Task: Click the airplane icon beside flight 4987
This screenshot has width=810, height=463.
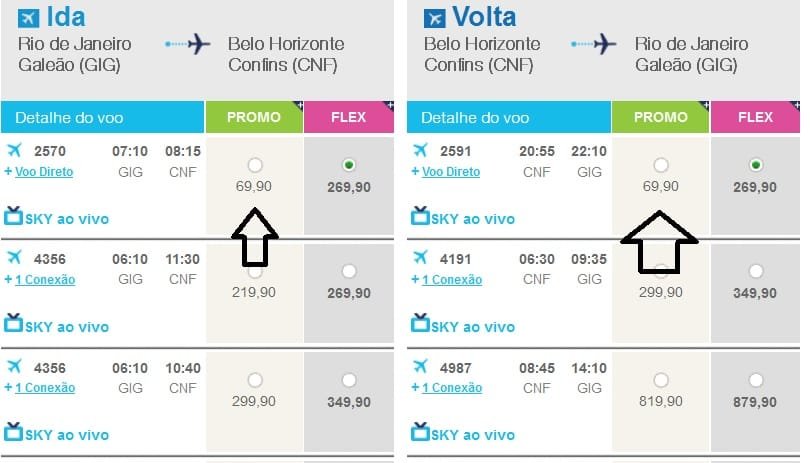Action: click(x=420, y=366)
